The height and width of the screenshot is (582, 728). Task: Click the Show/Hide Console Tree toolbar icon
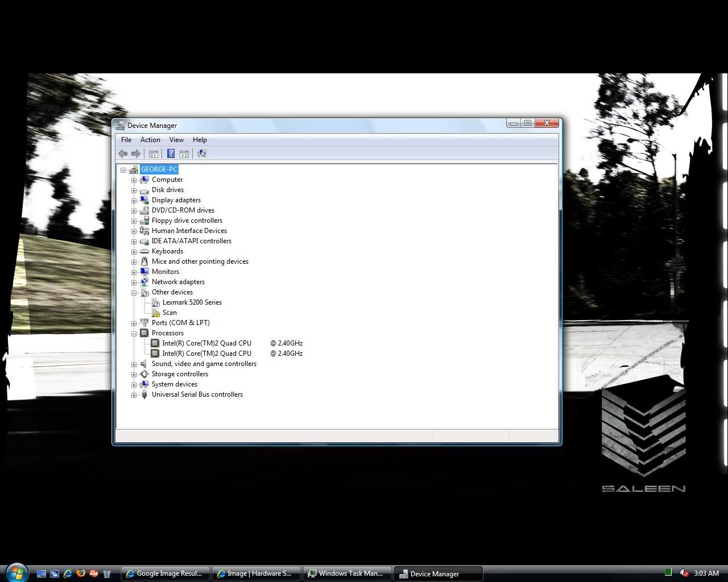(153, 153)
